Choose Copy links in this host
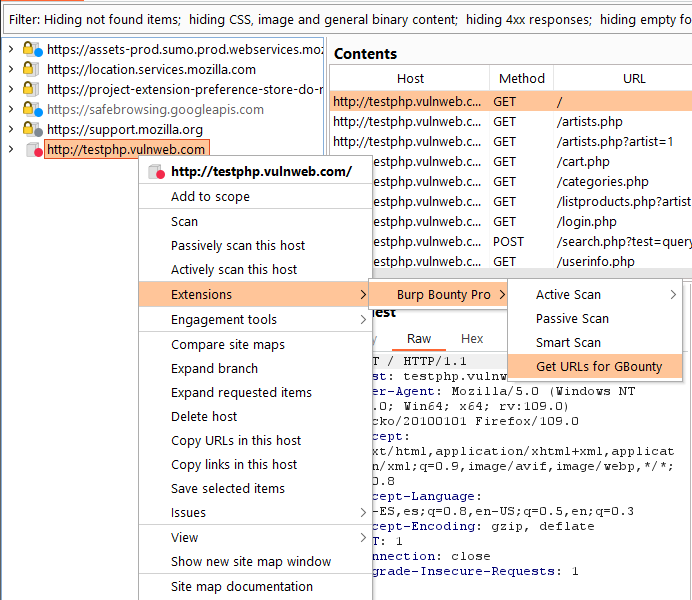Image resolution: width=692 pixels, height=600 pixels. [255, 465]
